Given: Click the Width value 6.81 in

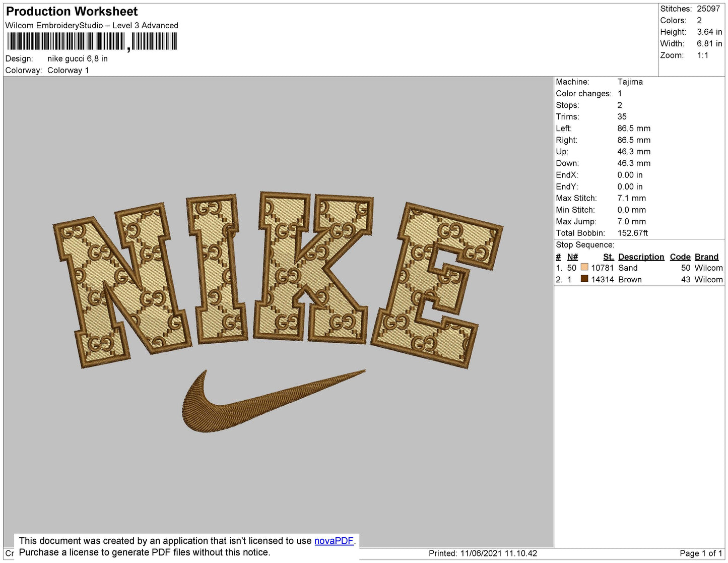Looking at the screenshot, I should pos(709,44).
